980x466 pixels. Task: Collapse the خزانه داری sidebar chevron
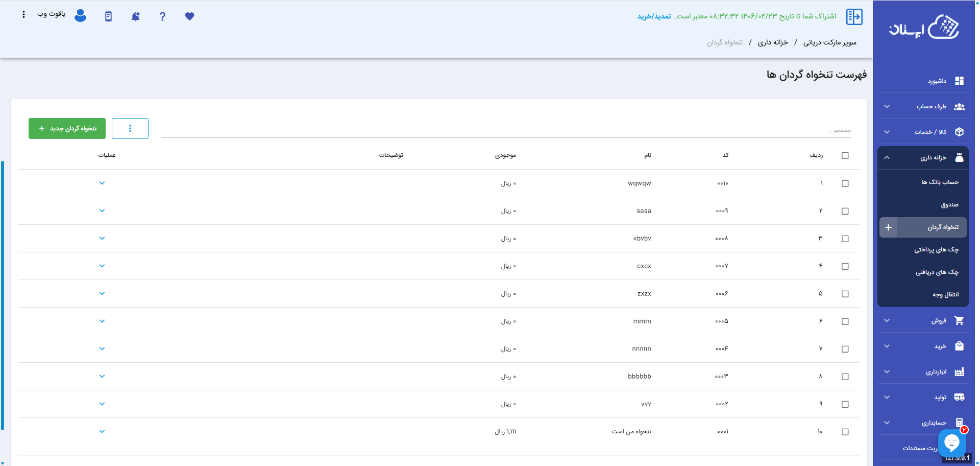(x=887, y=157)
